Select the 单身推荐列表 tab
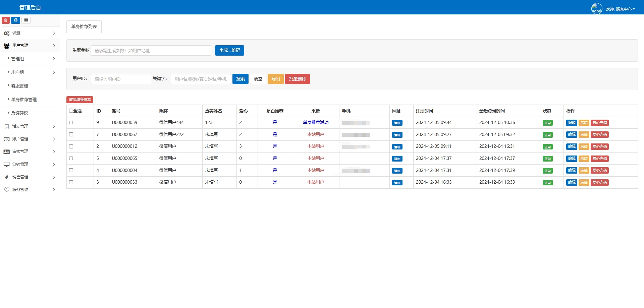644x308 pixels. pos(84,27)
